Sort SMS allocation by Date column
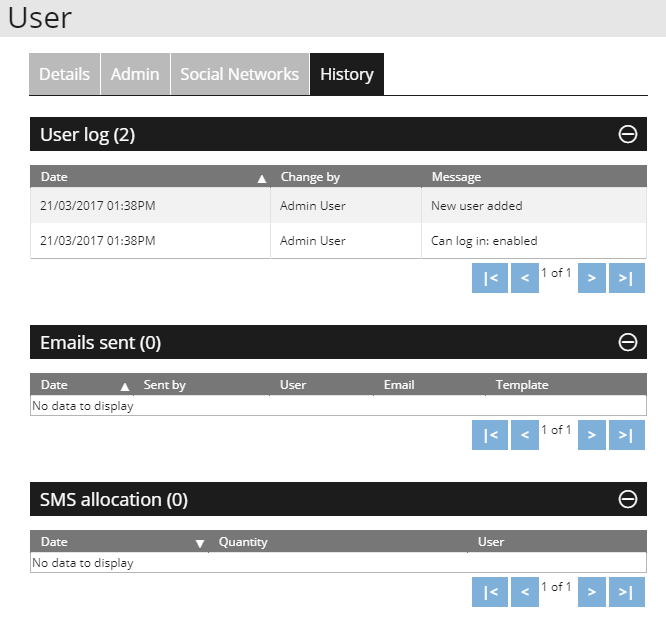This screenshot has width=666, height=628. (120, 542)
